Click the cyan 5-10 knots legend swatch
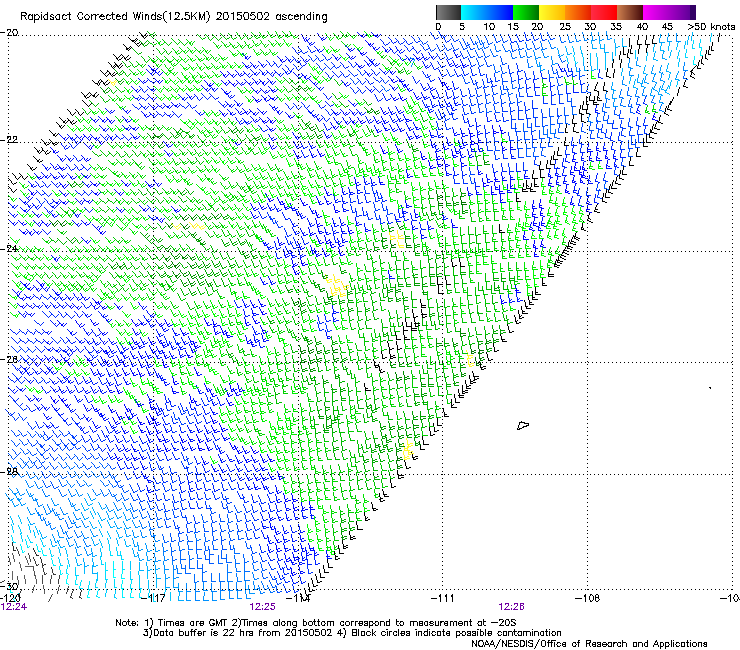This screenshot has height=650, width=740. pyautogui.click(x=474, y=12)
